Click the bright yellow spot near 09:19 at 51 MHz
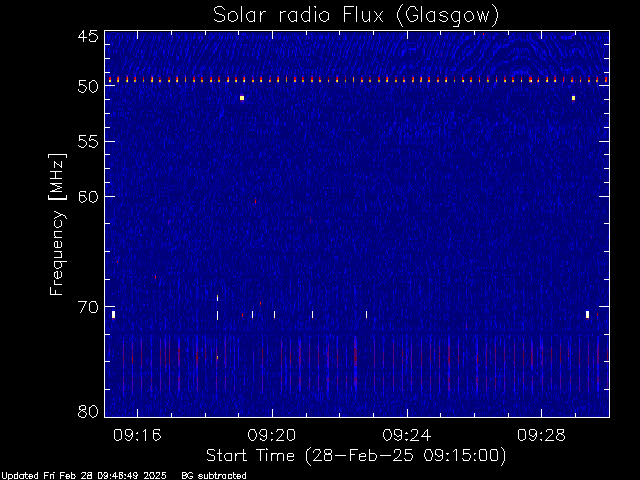Screen dimensions: 640x480 242,98
